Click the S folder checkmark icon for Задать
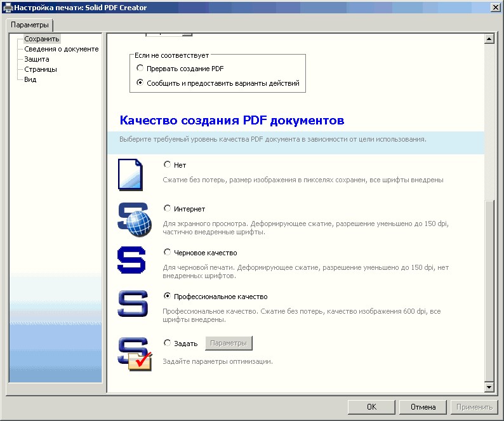This screenshot has width=504, height=421. [135, 354]
